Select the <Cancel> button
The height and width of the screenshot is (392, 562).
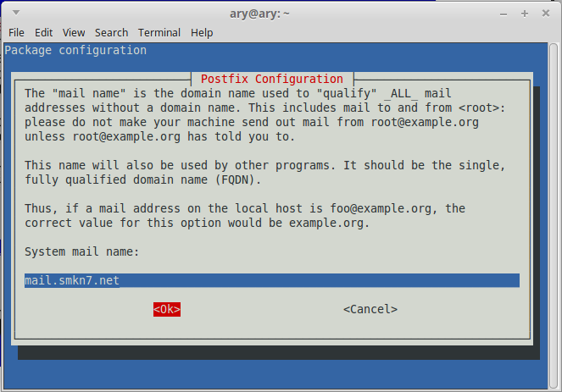[370, 309]
